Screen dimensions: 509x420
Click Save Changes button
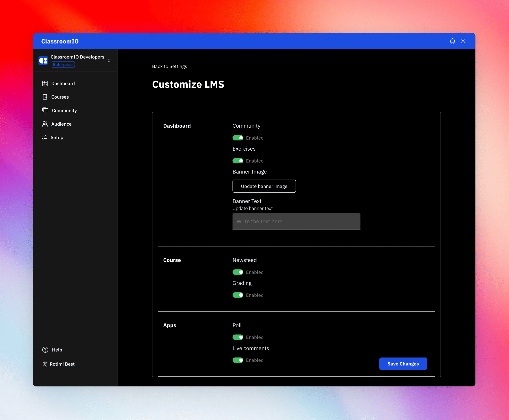403,363
